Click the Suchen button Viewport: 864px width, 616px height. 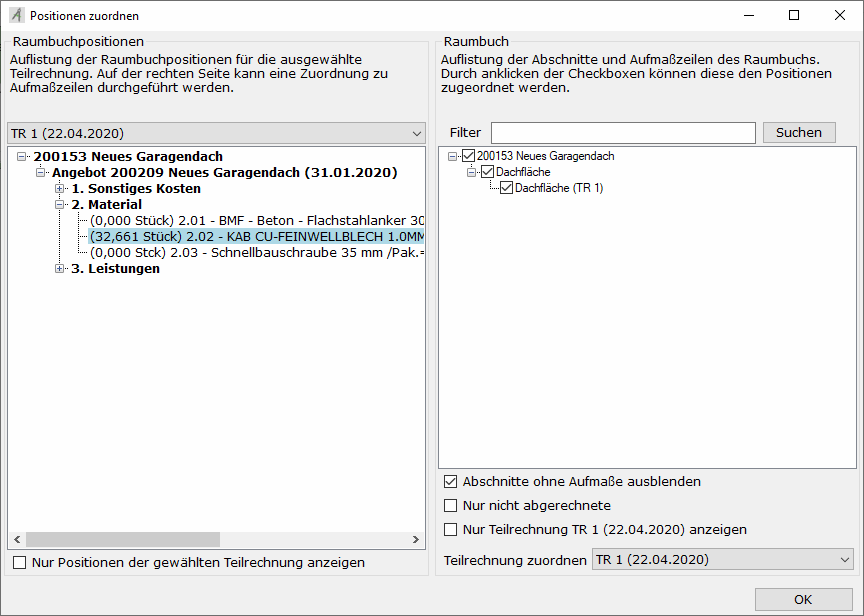point(799,133)
